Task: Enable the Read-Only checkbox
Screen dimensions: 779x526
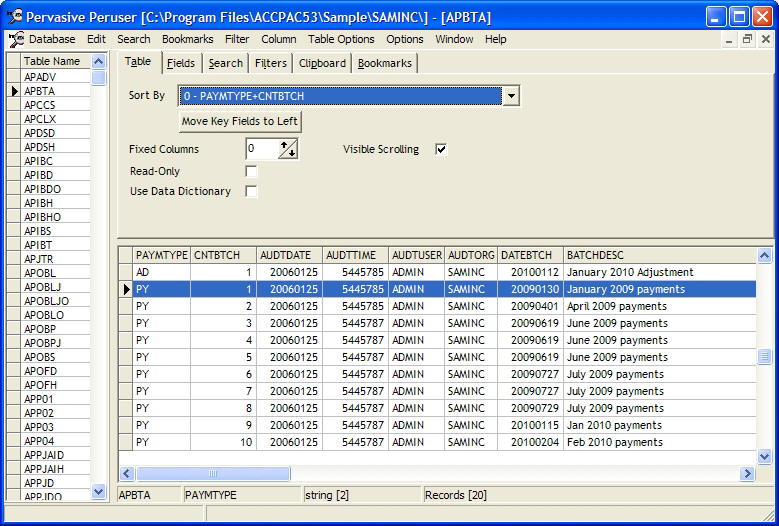Action: pyautogui.click(x=251, y=171)
